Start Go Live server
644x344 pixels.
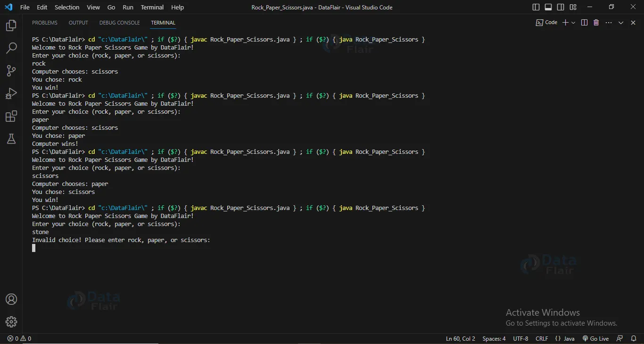point(595,338)
